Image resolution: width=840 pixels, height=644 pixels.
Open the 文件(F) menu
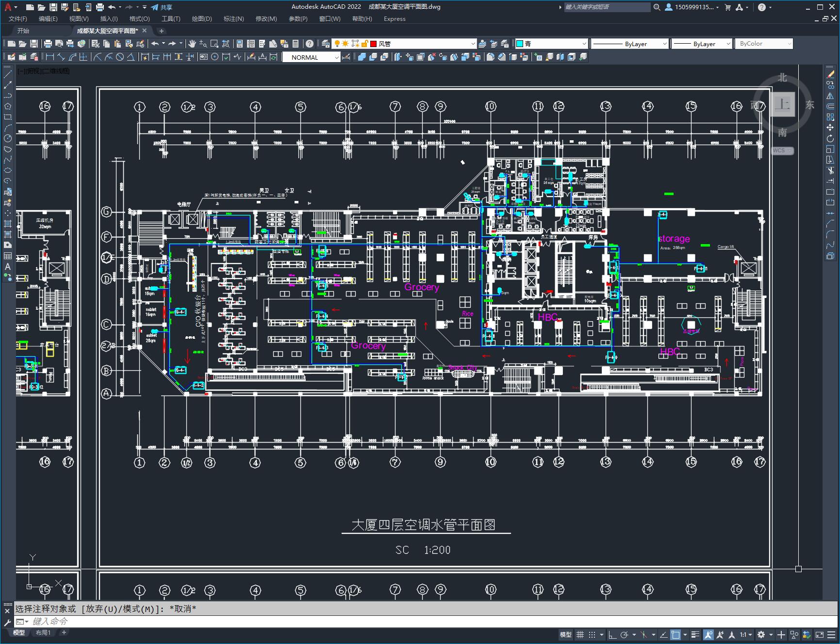(18, 19)
